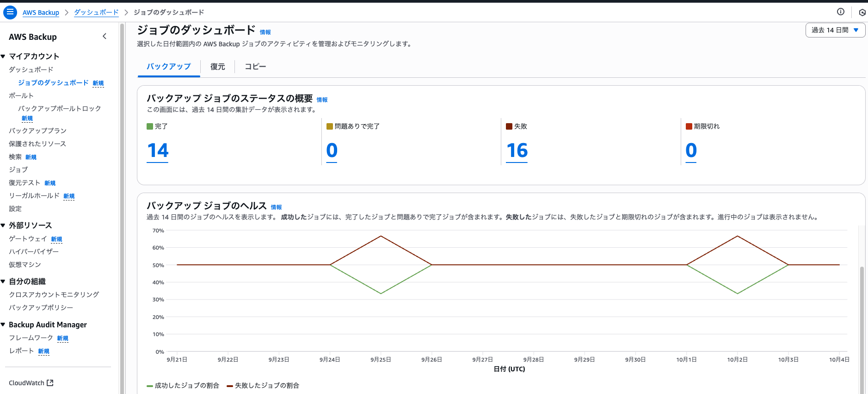Collapse the AWS Backup side panel
868x394 pixels.
point(105,36)
